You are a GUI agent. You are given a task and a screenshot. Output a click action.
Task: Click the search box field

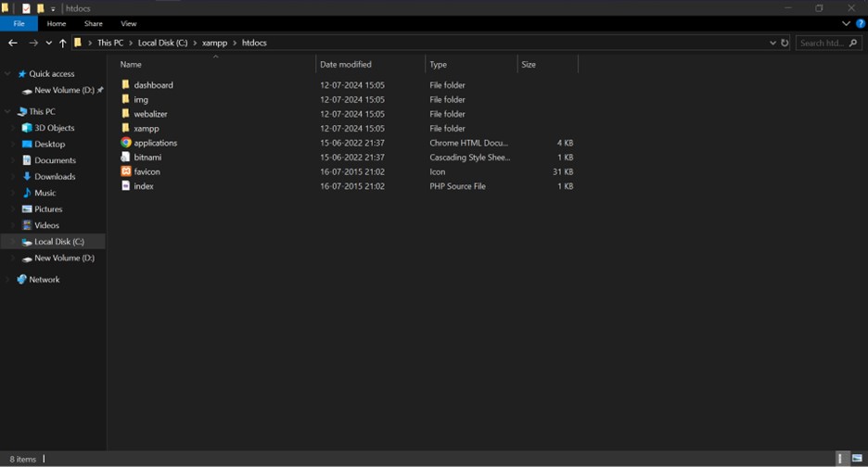point(821,43)
